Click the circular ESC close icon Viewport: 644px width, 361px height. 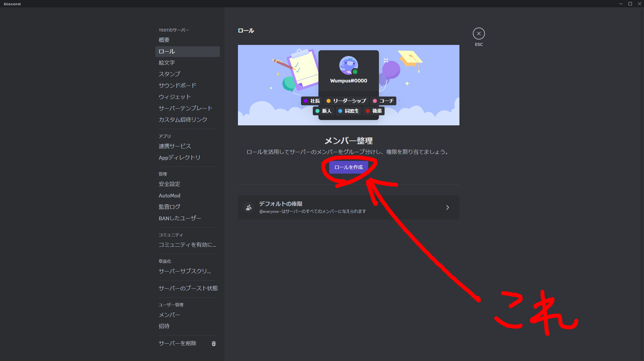(x=479, y=33)
